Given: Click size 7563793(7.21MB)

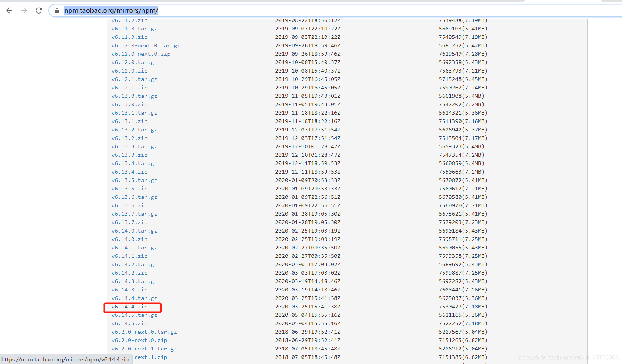Looking at the screenshot, I should point(463,71).
